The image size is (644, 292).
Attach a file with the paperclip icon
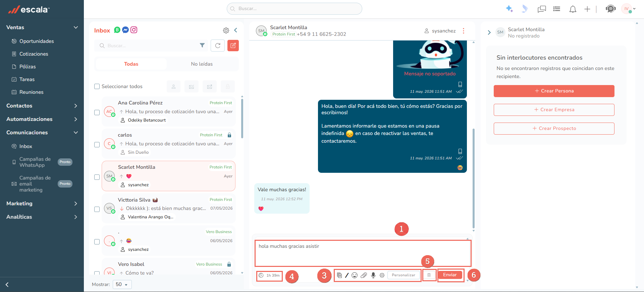pyautogui.click(x=364, y=275)
